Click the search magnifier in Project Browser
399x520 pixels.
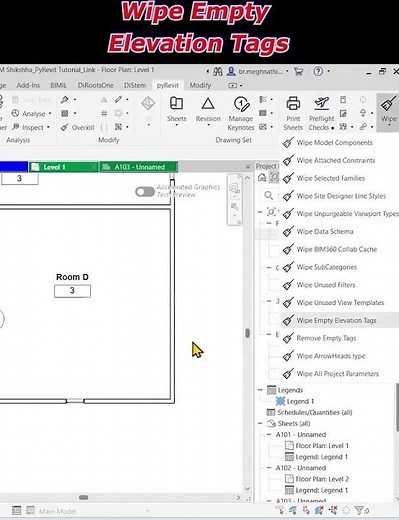pos(268,195)
